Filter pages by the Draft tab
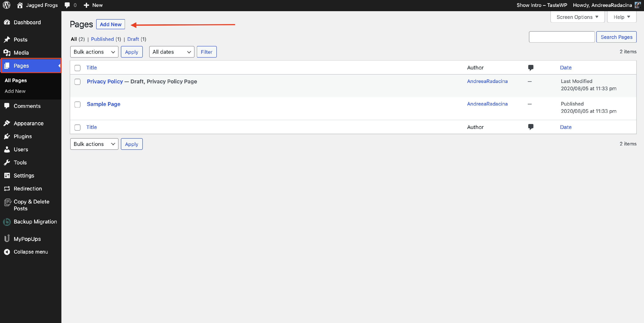The height and width of the screenshot is (323, 644). point(133,39)
